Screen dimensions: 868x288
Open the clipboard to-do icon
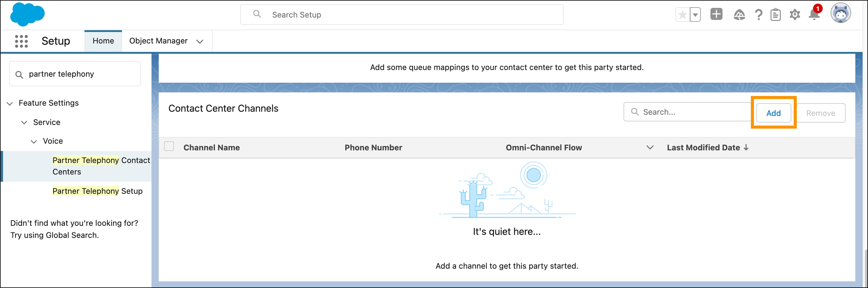pos(776,14)
